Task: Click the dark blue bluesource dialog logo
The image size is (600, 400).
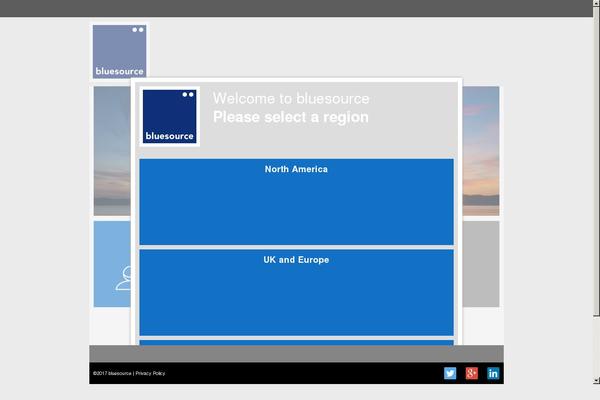Action: point(170,116)
